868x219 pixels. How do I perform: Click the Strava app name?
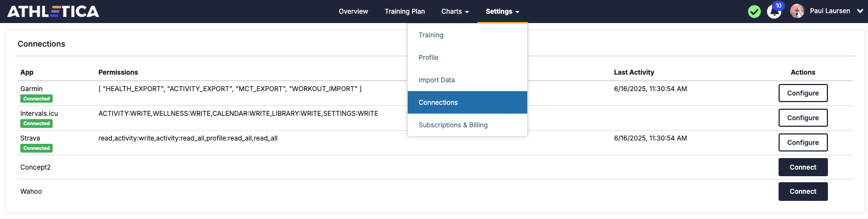point(30,138)
